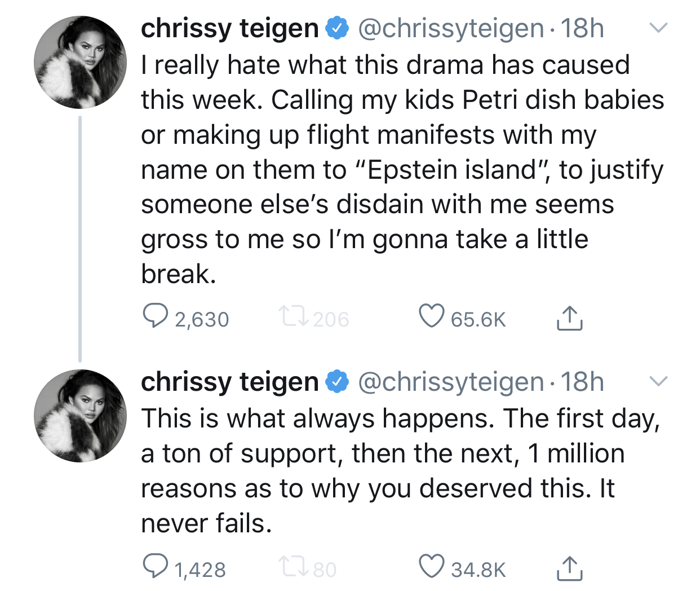Open 'chrissy teigen' display name of second tweet

pos(229,382)
